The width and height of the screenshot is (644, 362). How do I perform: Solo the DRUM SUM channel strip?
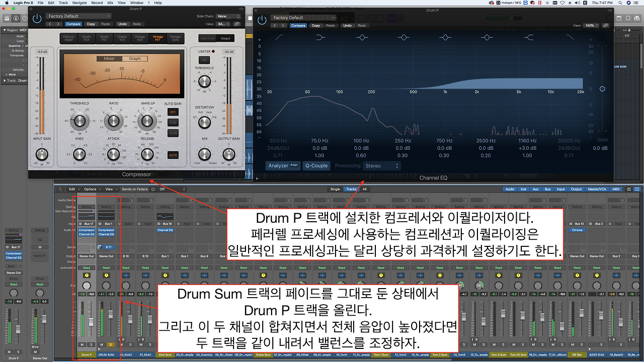(x=111, y=344)
